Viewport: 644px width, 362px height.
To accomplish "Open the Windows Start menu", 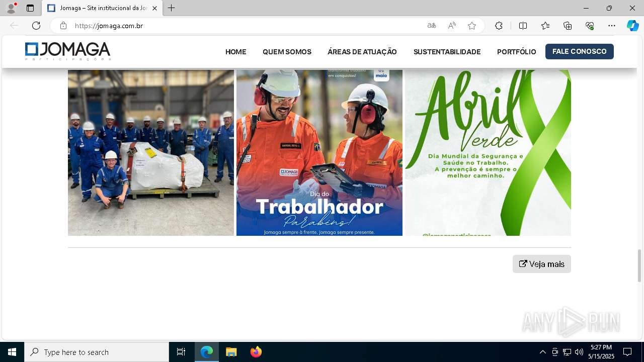I will pyautogui.click(x=12, y=352).
